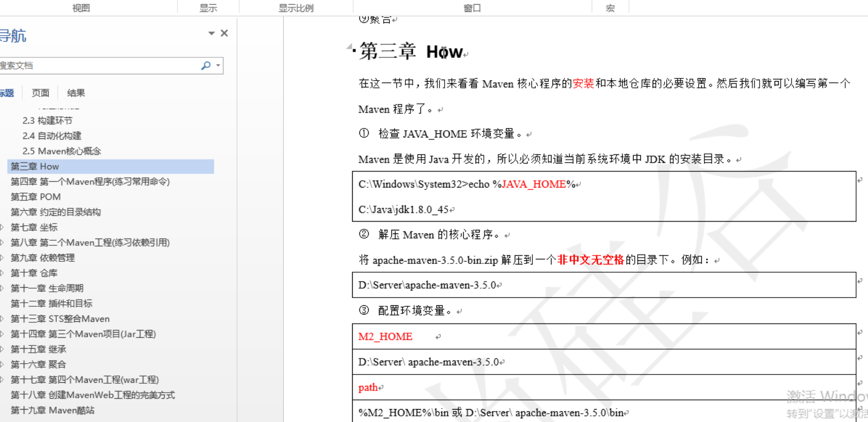Switch to the 结果 tab
This screenshot has height=422, width=868.
click(x=76, y=93)
